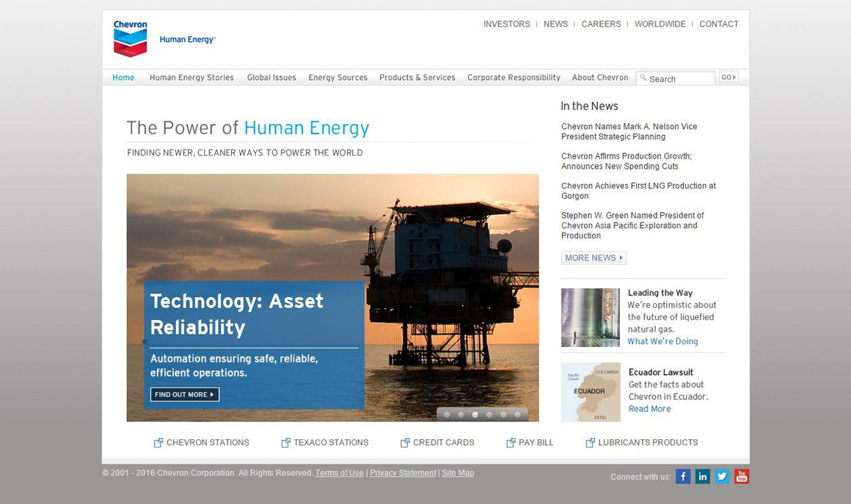Open Chevron's YouTube channel icon
851x504 pixels.
pos(742,476)
